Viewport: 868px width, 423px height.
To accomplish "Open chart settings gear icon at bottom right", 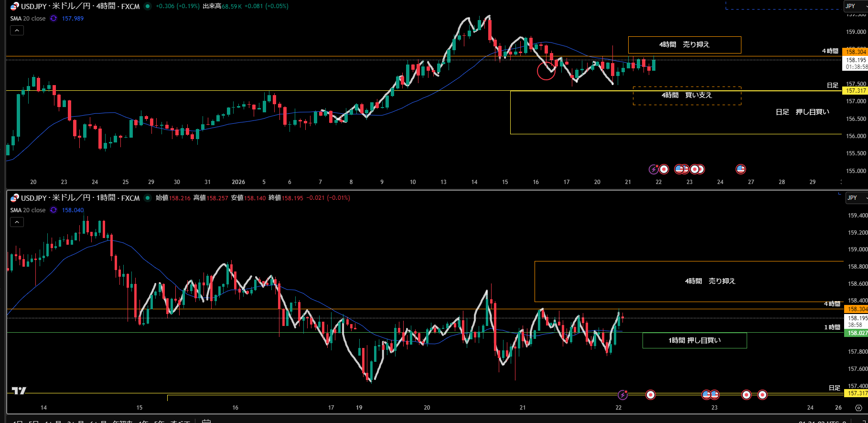I will [858, 408].
